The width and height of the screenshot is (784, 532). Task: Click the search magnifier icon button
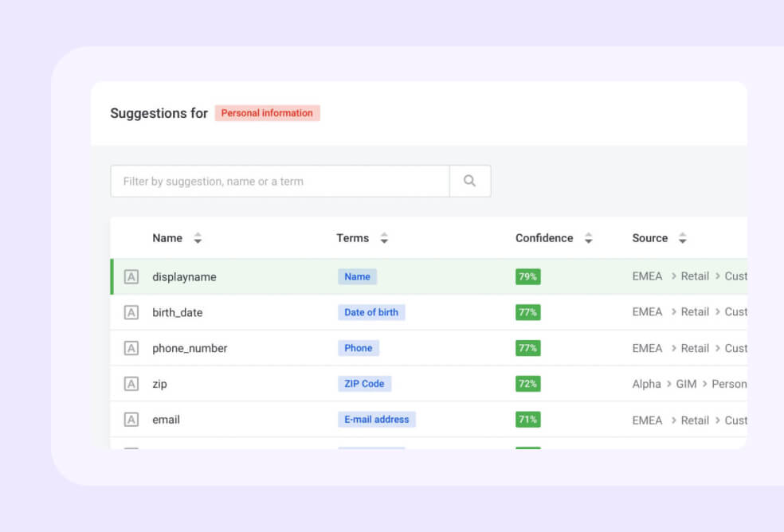click(x=470, y=181)
